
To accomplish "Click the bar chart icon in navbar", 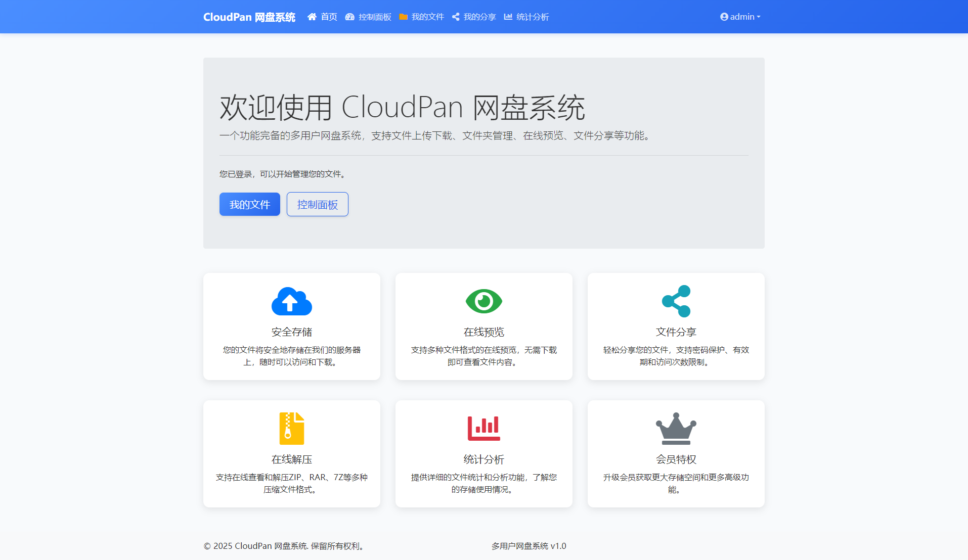I will (508, 17).
